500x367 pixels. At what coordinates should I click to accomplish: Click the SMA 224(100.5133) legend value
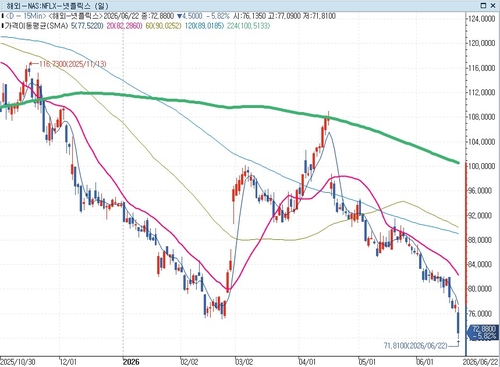pyautogui.click(x=248, y=26)
